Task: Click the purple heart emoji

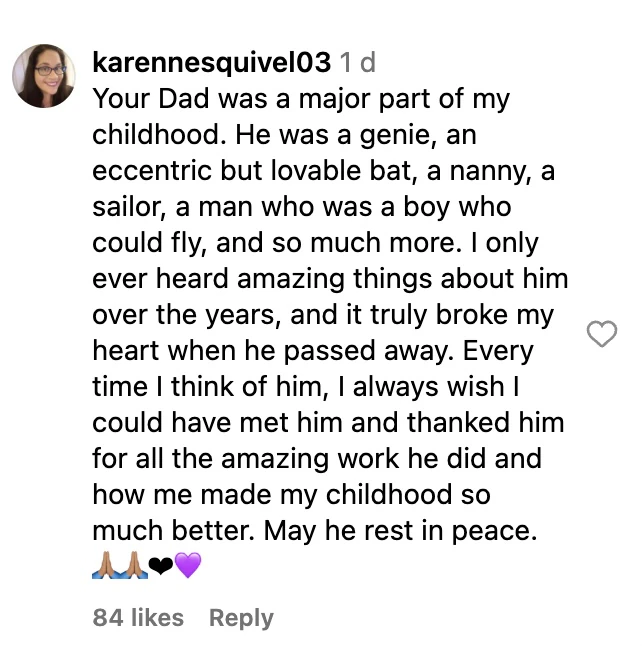Action: pyautogui.click(x=187, y=567)
